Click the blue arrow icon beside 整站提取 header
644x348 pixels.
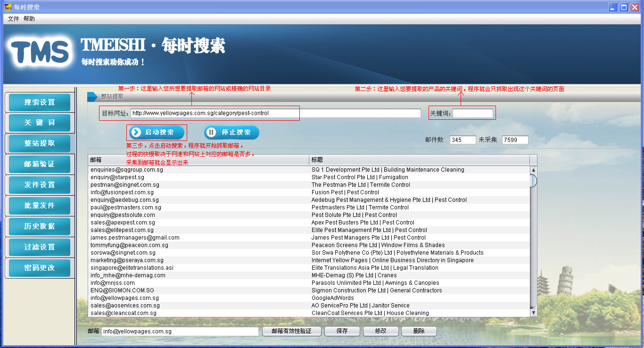[x=92, y=97]
